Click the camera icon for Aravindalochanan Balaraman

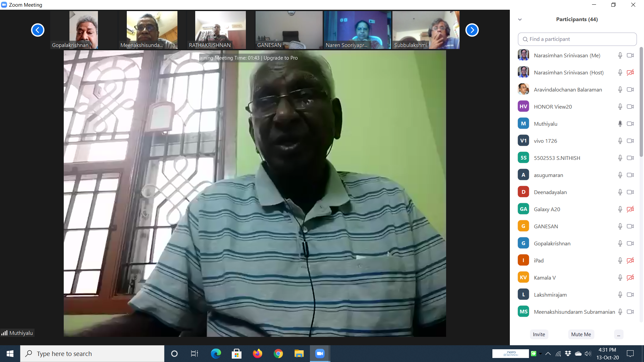tap(630, 89)
